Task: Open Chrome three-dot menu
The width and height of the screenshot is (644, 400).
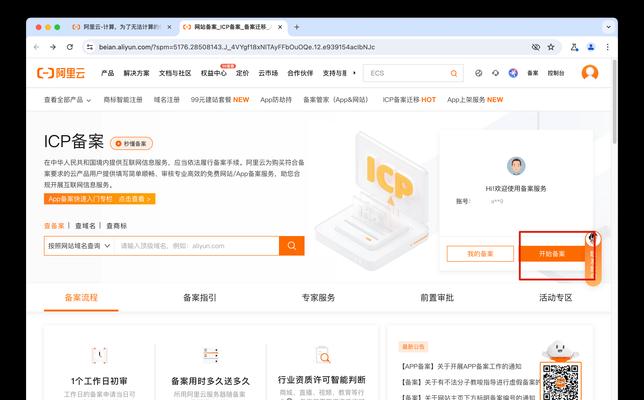Action: 607,47
